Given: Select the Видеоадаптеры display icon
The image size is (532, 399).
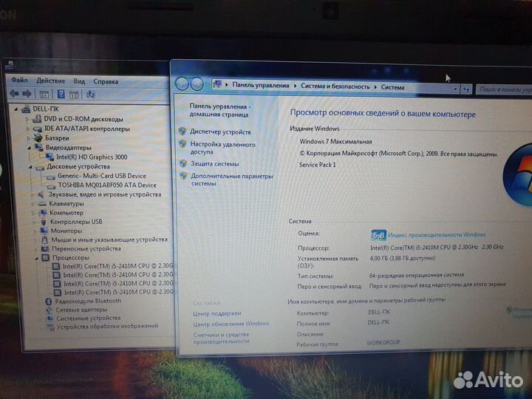Looking at the screenshot, I should (39, 147).
